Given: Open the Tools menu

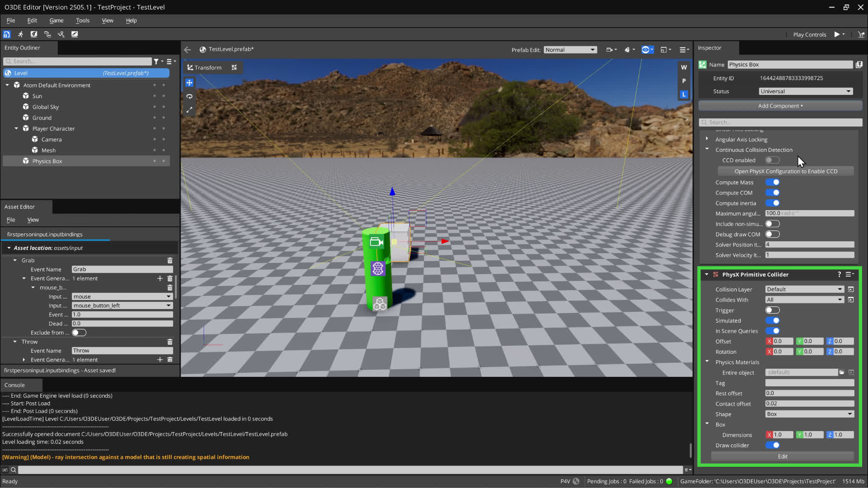Looking at the screenshot, I should pyautogui.click(x=83, y=20).
